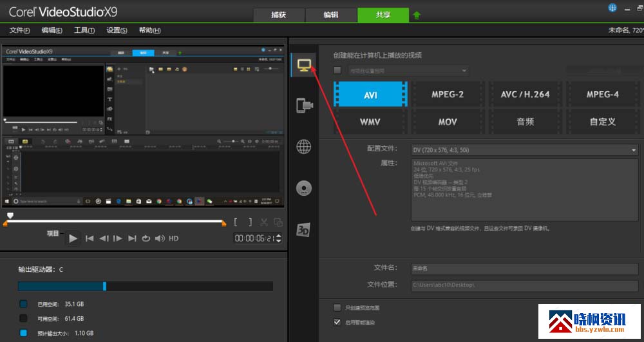This screenshot has height=342, width=644.
Task: Open the 配置文件 profile dropdown
Action: click(x=524, y=150)
